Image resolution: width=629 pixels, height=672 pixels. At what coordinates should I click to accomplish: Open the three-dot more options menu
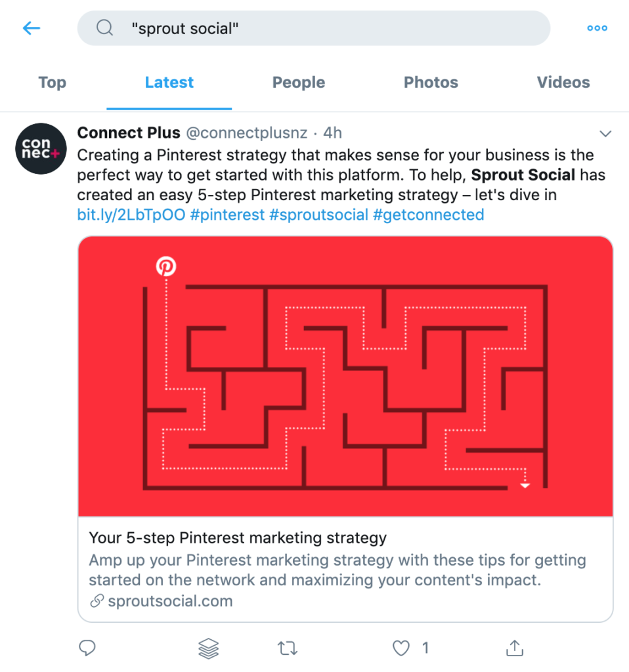597,28
